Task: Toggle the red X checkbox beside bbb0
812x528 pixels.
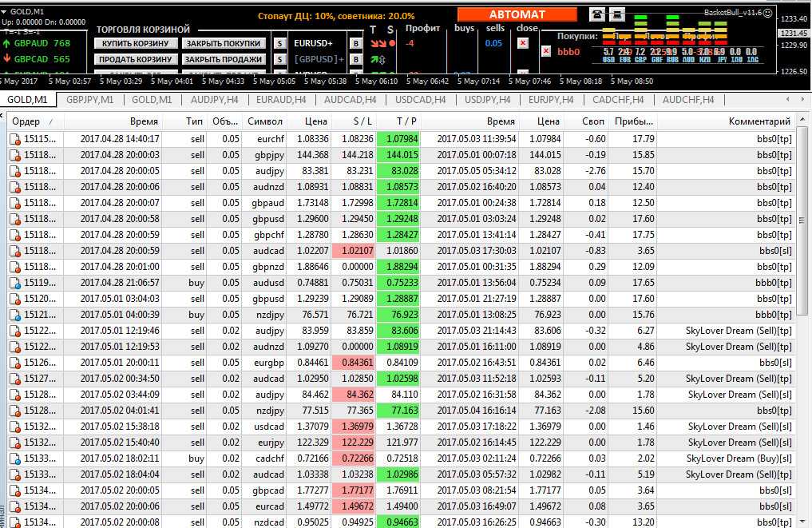Action: tap(546, 51)
